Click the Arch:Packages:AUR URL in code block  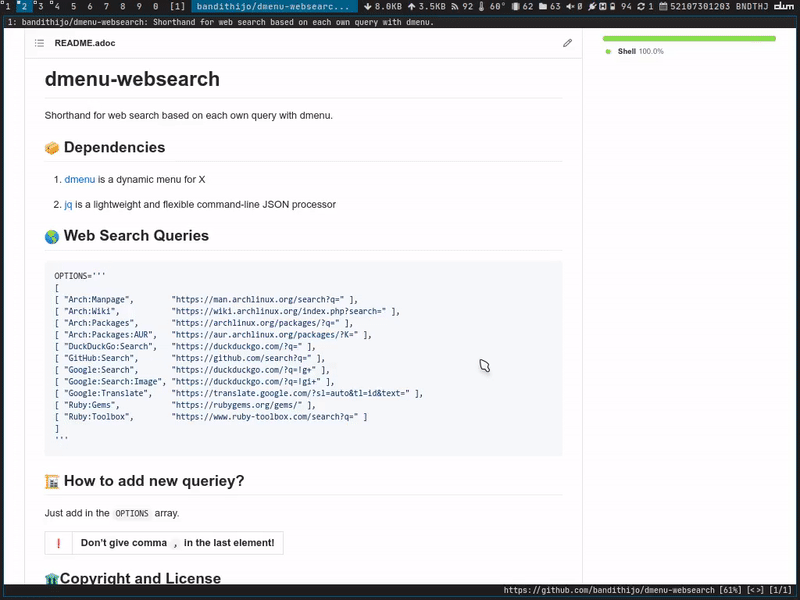265,335
